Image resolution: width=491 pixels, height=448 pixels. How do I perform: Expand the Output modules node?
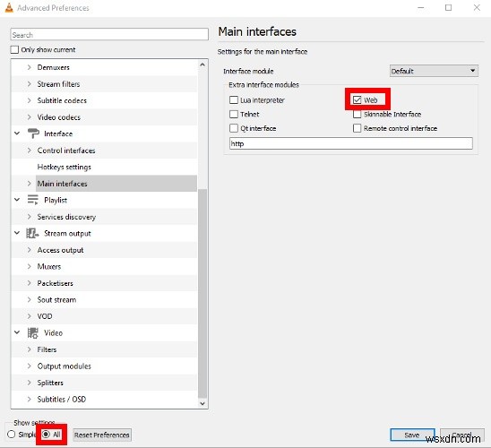(30, 366)
